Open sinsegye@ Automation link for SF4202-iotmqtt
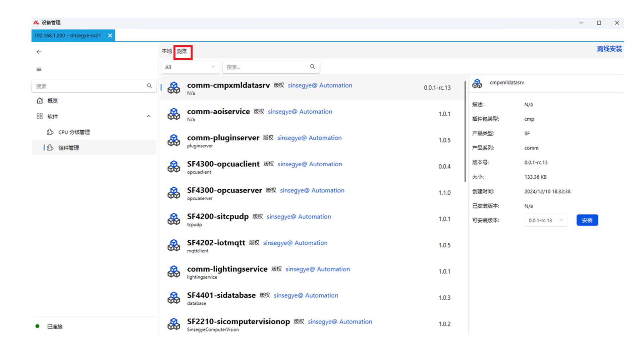The width and height of the screenshot is (644, 362). (295, 243)
